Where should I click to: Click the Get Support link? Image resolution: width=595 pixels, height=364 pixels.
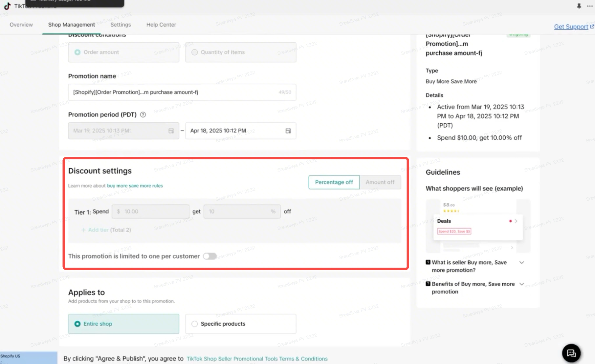click(x=571, y=27)
